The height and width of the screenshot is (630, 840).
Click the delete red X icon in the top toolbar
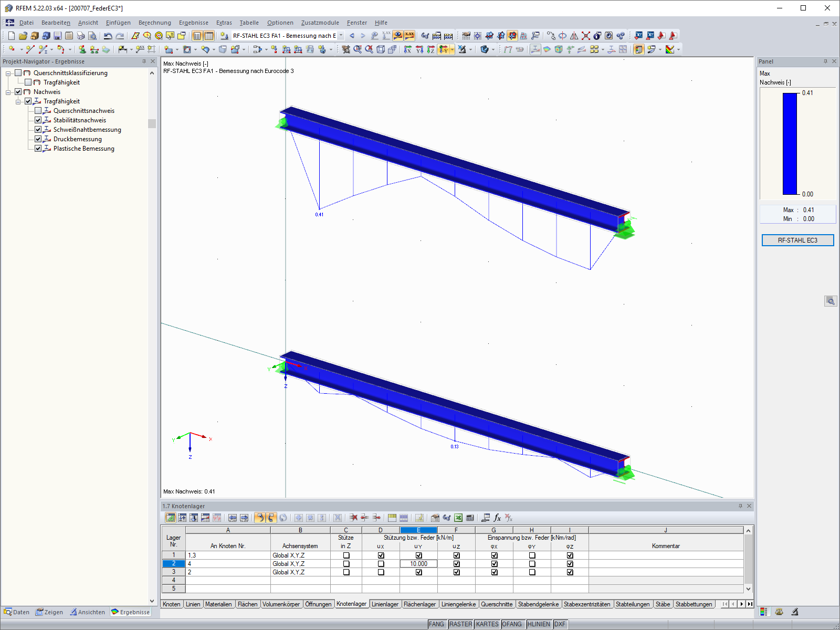tap(586, 36)
